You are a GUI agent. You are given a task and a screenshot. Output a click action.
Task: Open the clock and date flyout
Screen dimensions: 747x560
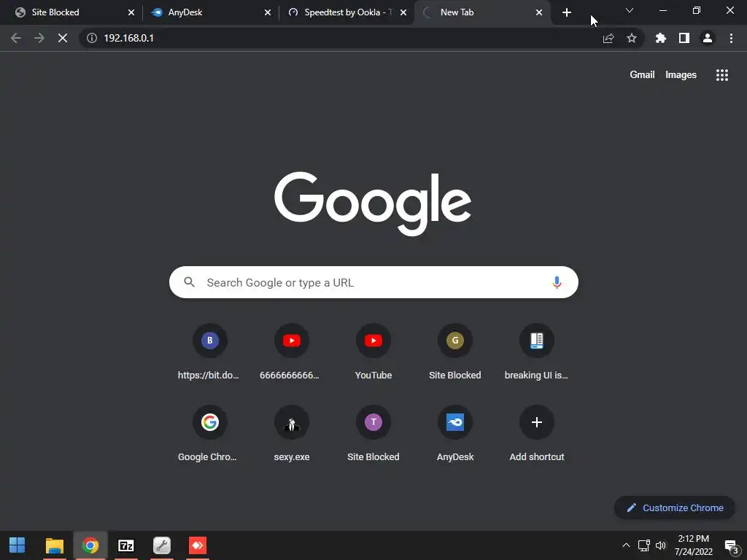[694, 545]
